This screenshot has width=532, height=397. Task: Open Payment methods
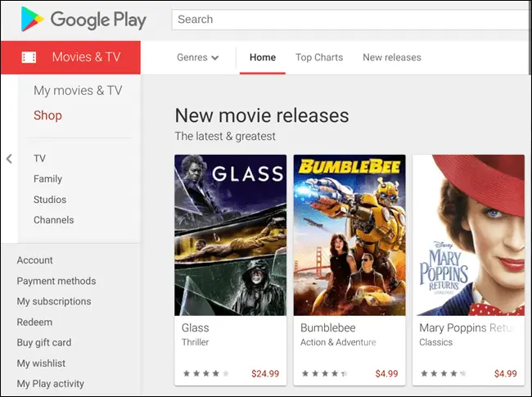pos(56,281)
